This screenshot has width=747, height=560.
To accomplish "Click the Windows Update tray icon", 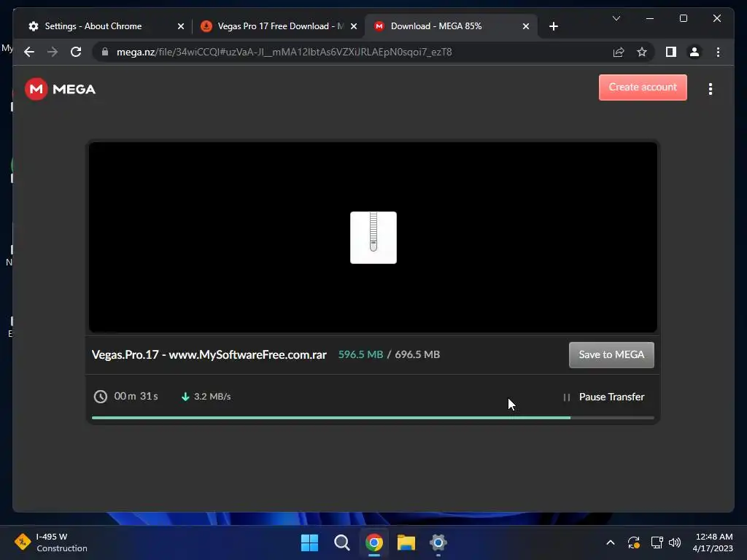I will tap(634, 542).
